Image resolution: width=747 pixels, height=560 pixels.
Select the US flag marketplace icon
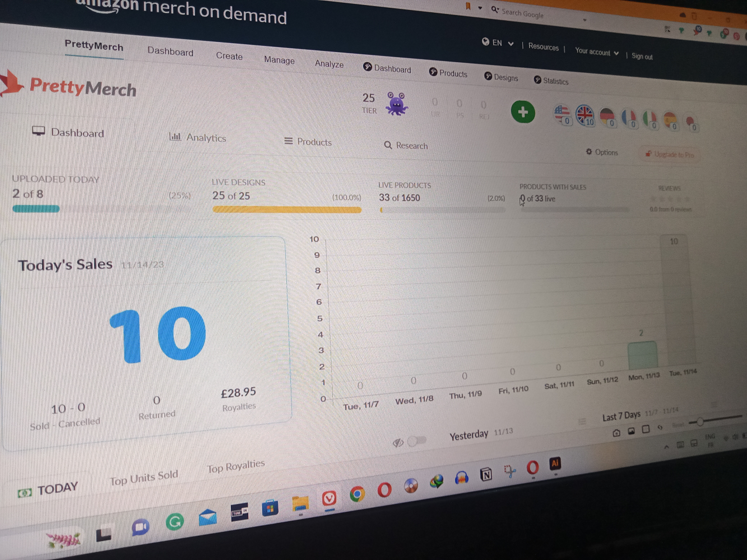pos(562,114)
